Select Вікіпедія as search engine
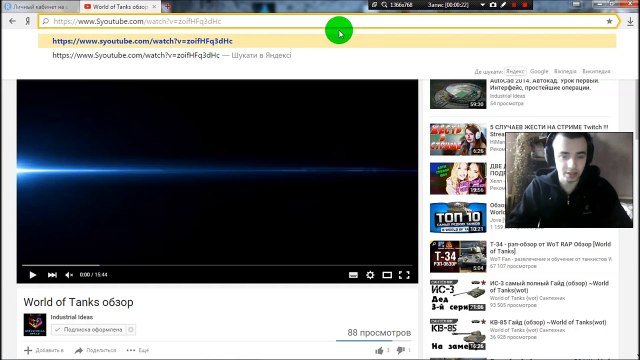640x360 pixels. [565, 71]
